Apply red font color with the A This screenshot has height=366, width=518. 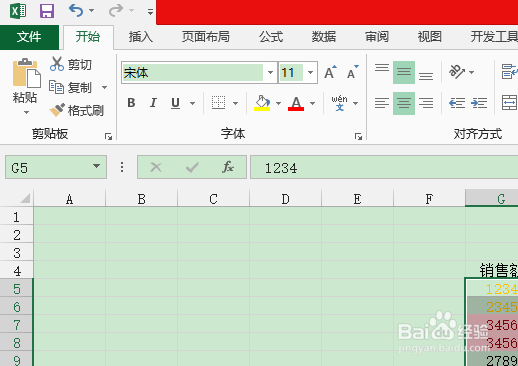tap(296, 103)
